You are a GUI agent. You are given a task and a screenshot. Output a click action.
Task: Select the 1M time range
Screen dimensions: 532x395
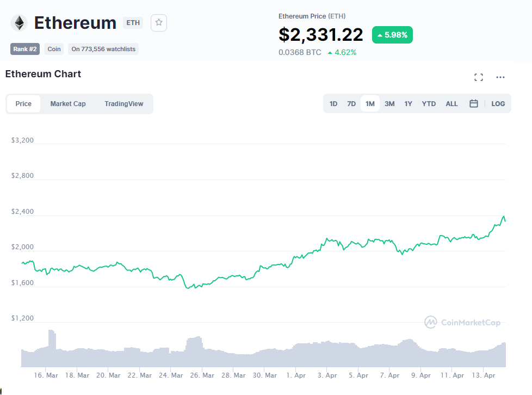coord(370,104)
